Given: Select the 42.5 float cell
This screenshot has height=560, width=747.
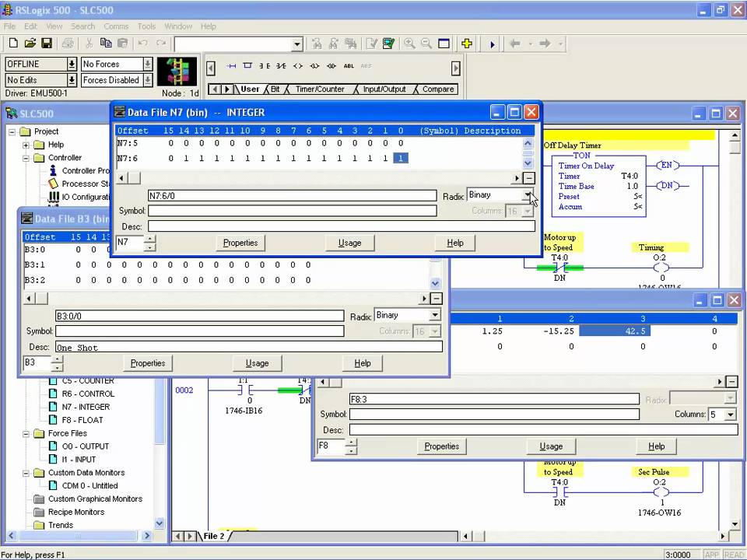Looking at the screenshot, I should tap(615, 331).
